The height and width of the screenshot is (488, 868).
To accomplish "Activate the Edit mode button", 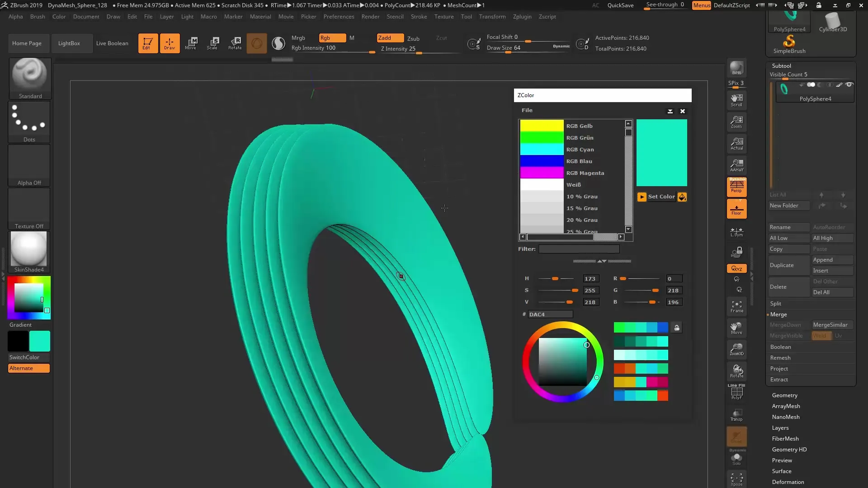I will pyautogui.click(x=148, y=43).
